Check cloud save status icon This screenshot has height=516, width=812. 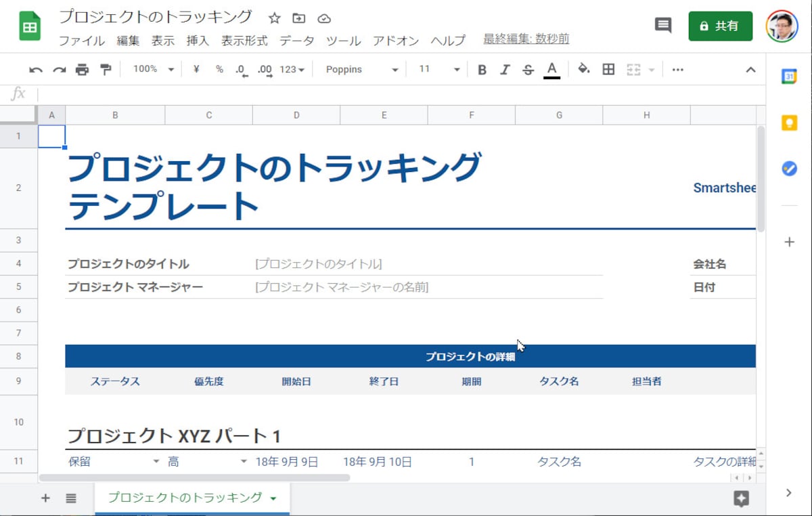pos(324,18)
